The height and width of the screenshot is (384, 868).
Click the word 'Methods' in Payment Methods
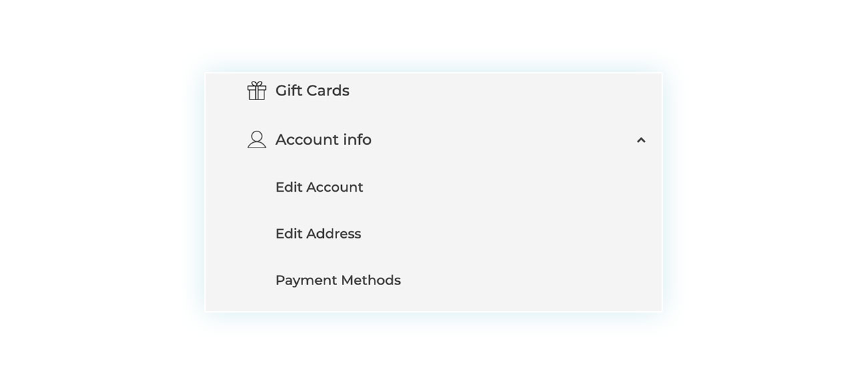(x=371, y=280)
